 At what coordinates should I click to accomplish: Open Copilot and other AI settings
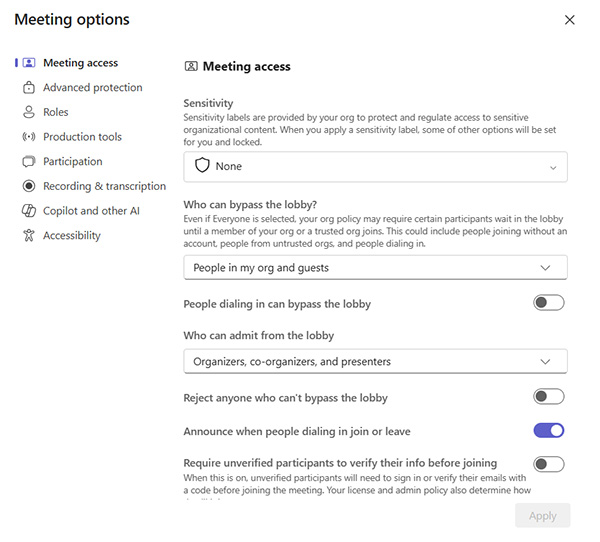91,211
